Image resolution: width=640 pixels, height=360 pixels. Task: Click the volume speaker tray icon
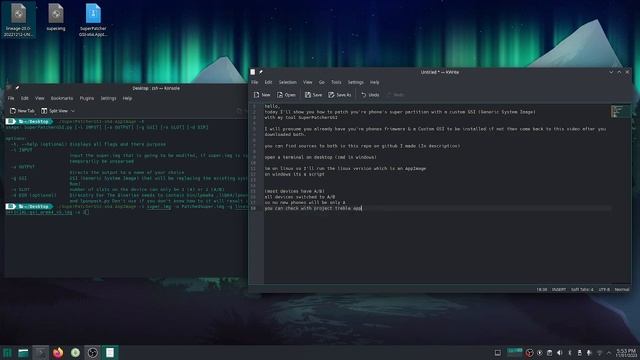[x=560, y=353]
